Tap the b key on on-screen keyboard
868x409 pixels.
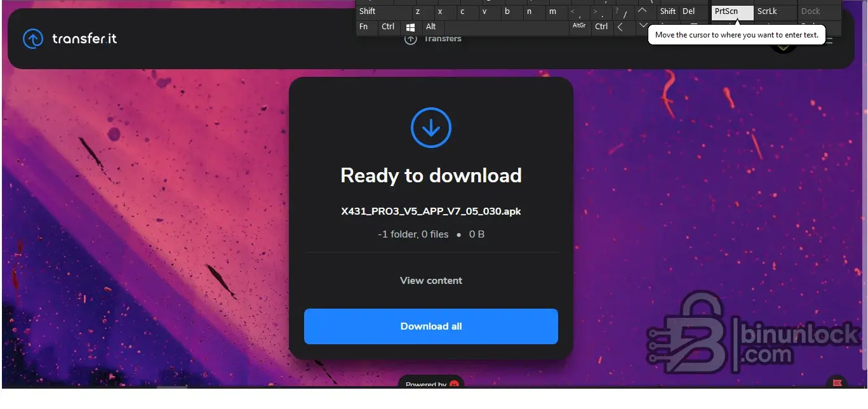(x=511, y=12)
